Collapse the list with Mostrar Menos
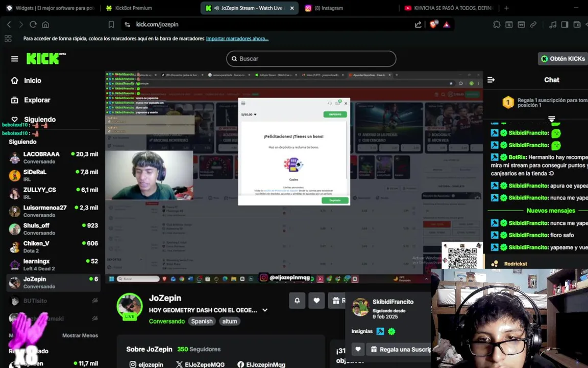The width and height of the screenshot is (588, 368). [x=80, y=335]
